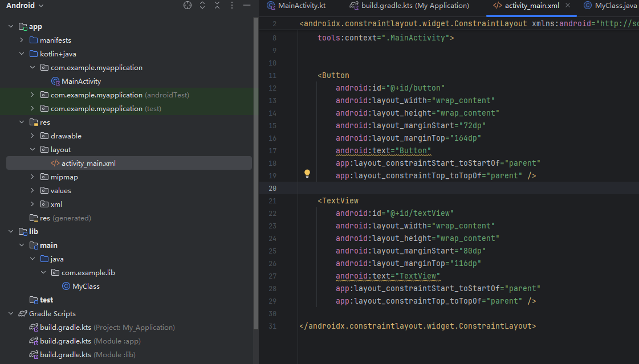Open project panel options kebab menu
Viewport: 639px width, 364px height.
click(x=232, y=6)
